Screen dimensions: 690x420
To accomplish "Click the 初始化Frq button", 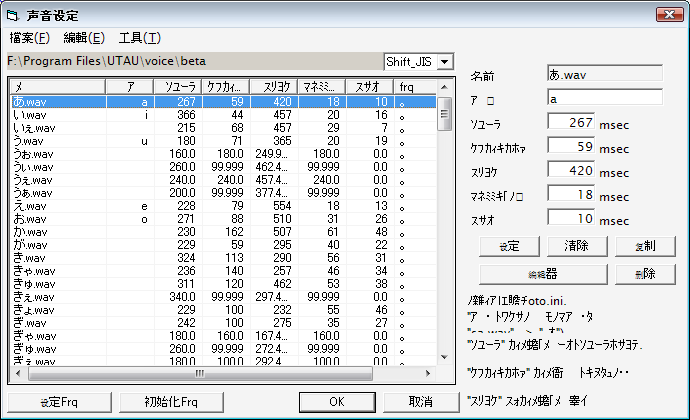I will tap(171, 402).
